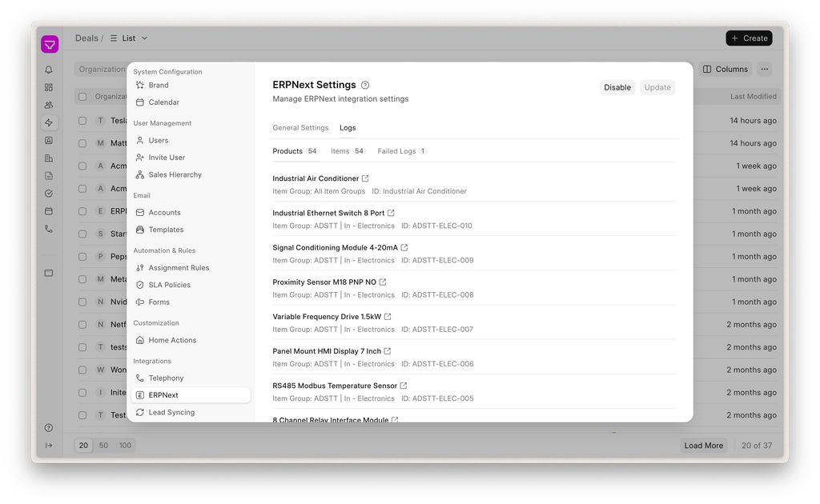
Task: Click the card icon below the Call Logs icon
Action: 49,273
